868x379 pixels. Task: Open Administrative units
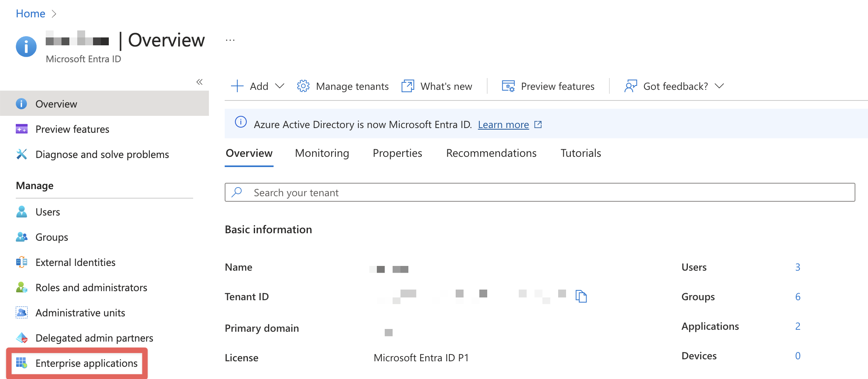(80, 313)
